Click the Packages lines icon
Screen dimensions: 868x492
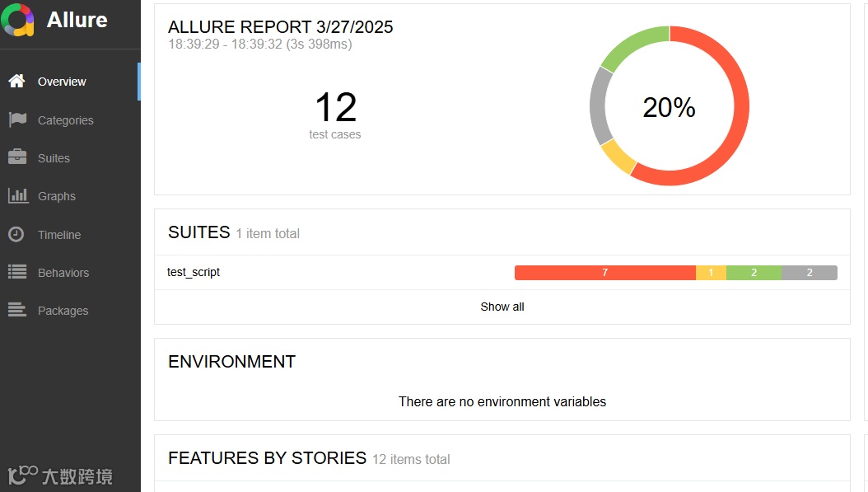(x=16, y=311)
